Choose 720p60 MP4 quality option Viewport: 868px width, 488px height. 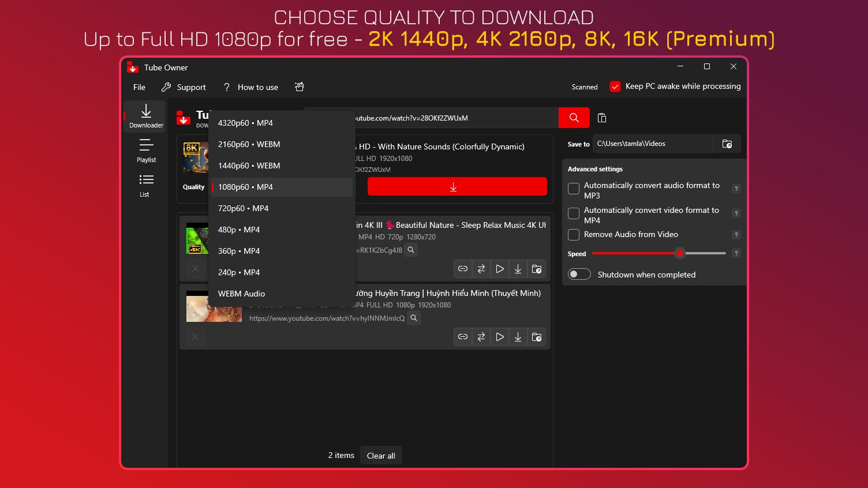282,208
